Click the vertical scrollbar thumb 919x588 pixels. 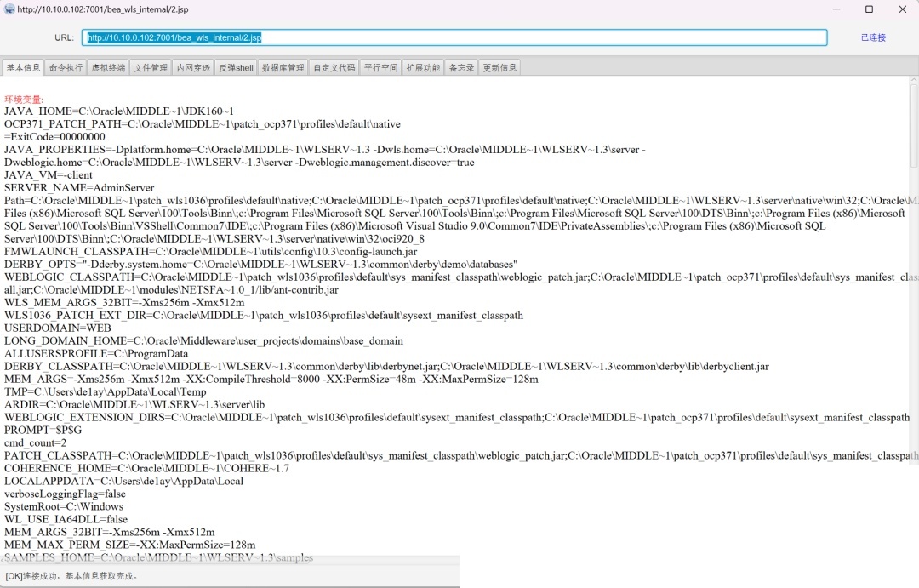[x=914, y=126]
